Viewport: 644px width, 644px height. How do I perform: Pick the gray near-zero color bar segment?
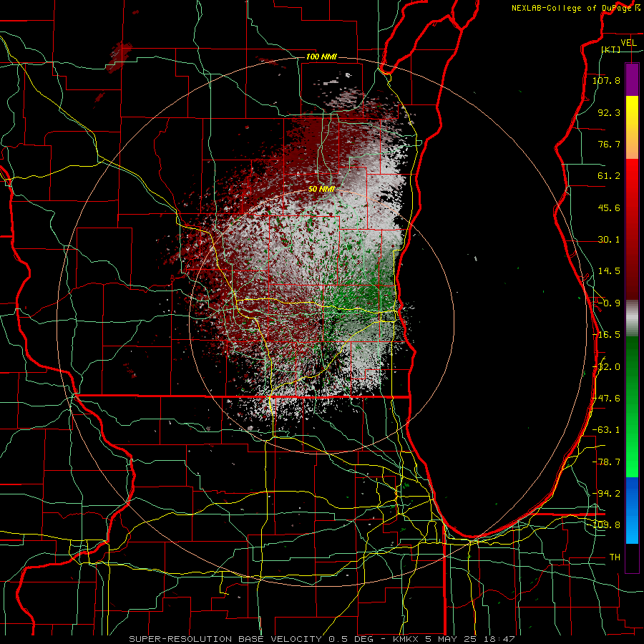pos(632,318)
